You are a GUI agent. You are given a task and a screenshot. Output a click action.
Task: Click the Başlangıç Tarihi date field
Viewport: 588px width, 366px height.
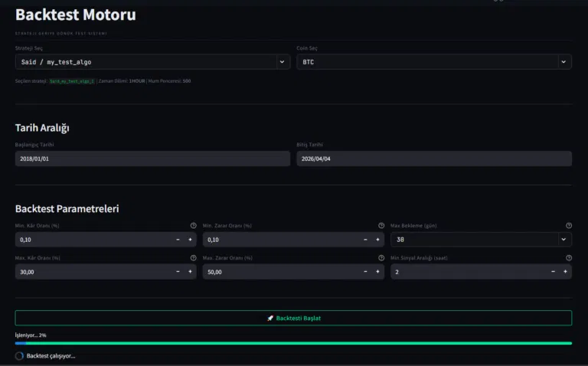pos(152,158)
